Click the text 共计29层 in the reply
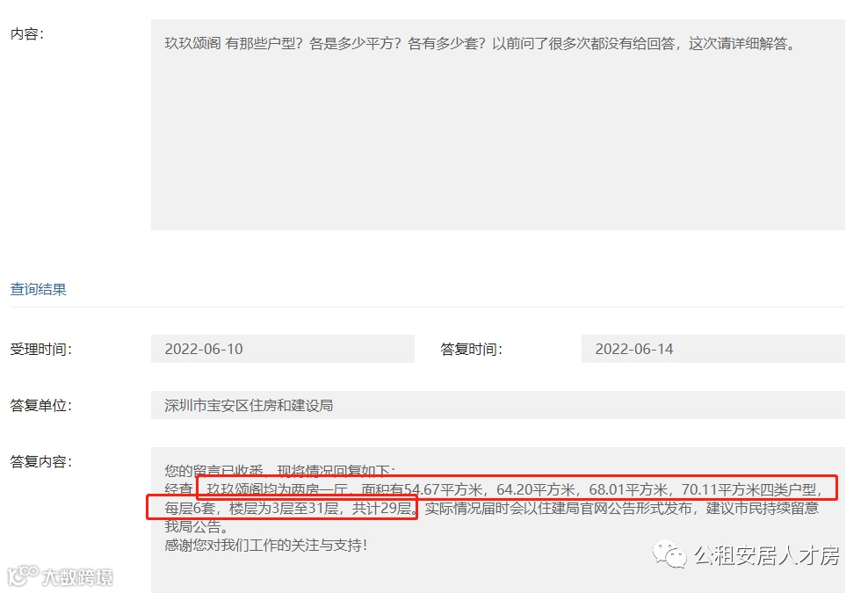Viewport: 868px width, 593px height. coord(382,508)
